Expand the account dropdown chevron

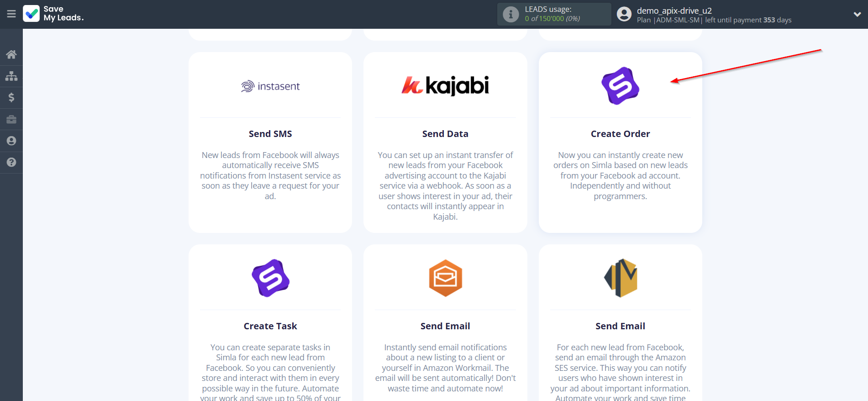(857, 14)
